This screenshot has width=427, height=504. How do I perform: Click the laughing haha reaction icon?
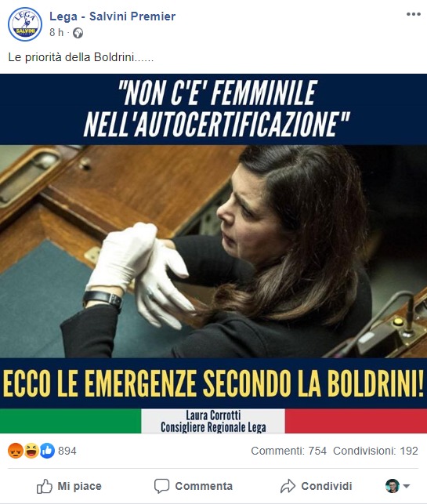[31, 451]
